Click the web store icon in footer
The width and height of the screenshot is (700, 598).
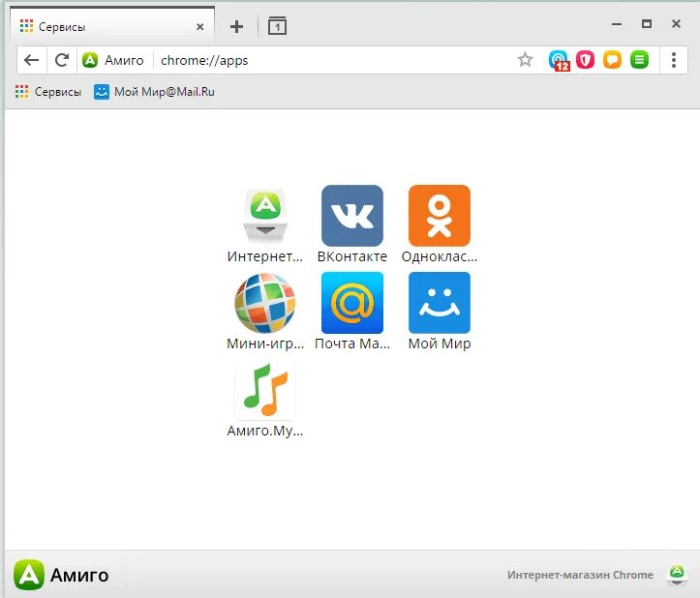[x=677, y=575]
